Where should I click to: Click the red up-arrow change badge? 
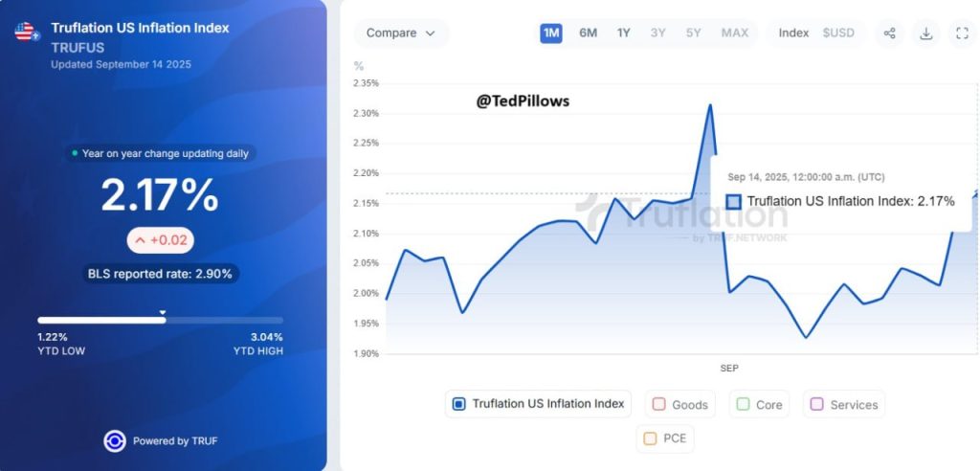(161, 240)
